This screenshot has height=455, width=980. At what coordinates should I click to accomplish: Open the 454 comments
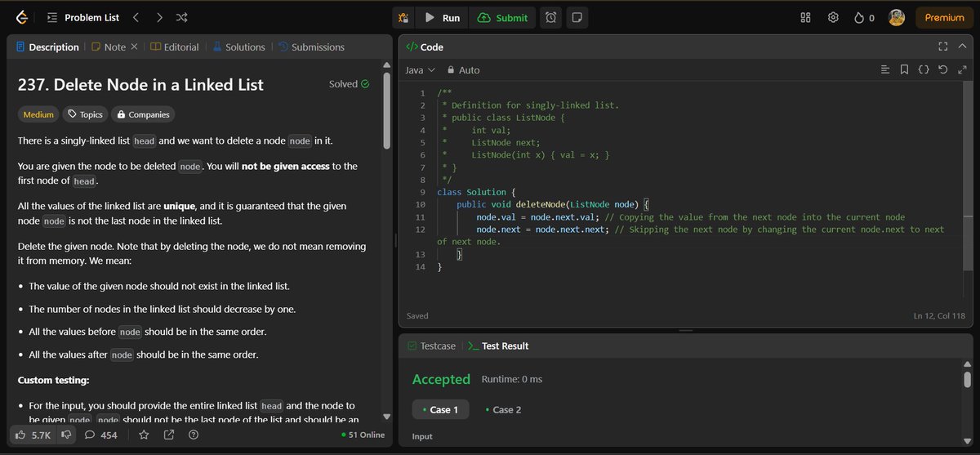101,435
